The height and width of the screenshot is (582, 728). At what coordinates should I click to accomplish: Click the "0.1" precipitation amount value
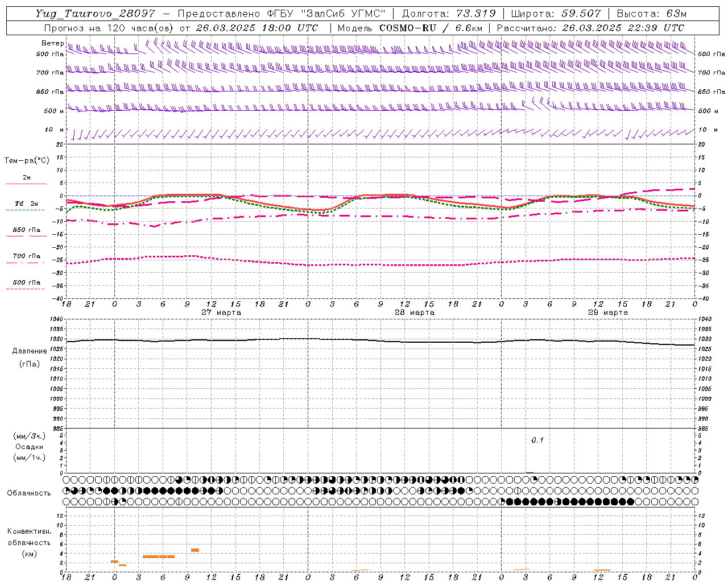(x=537, y=440)
